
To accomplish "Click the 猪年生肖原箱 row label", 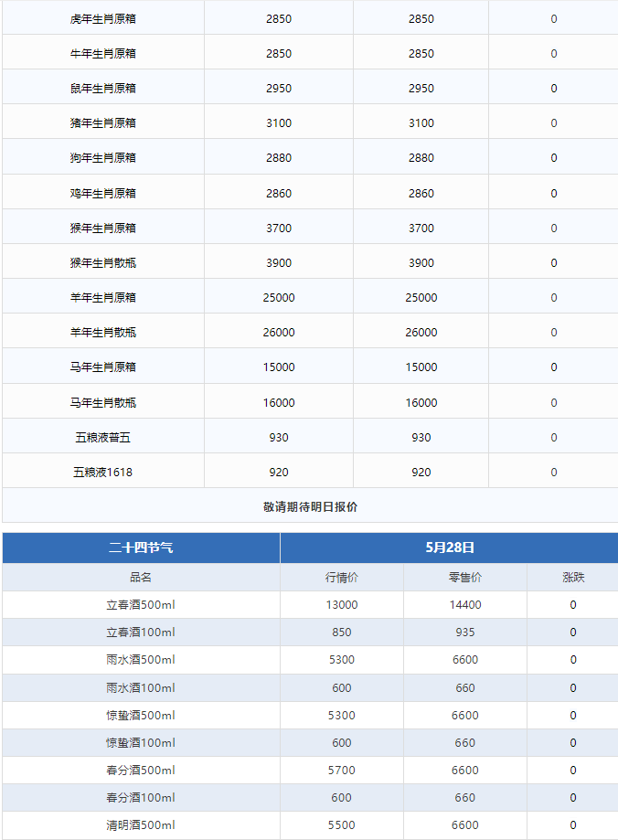I will click(103, 123).
